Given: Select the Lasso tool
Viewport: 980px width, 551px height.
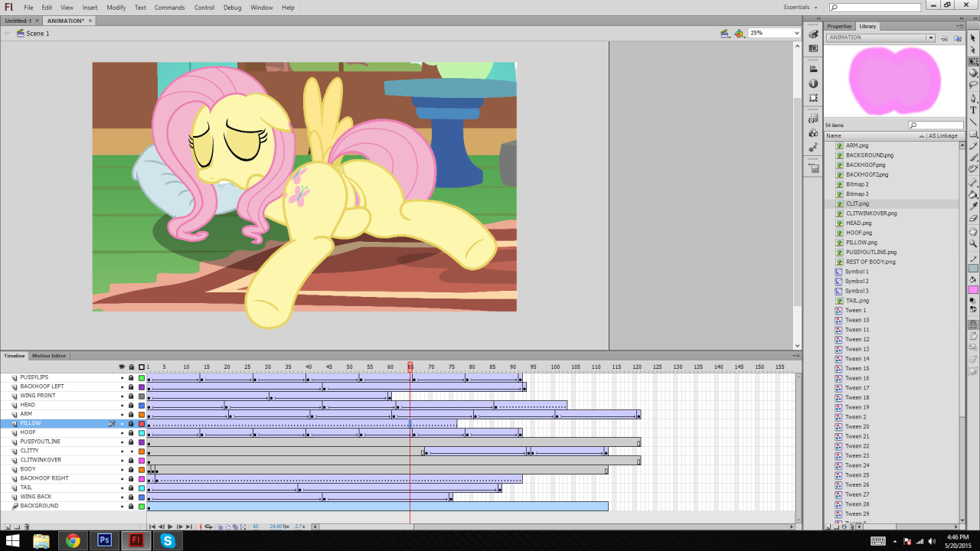Looking at the screenshot, I should click(973, 86).
